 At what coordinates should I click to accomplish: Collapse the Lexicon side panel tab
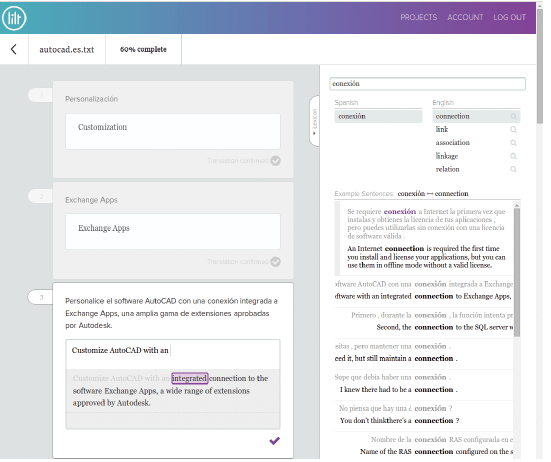coord(315,121)
